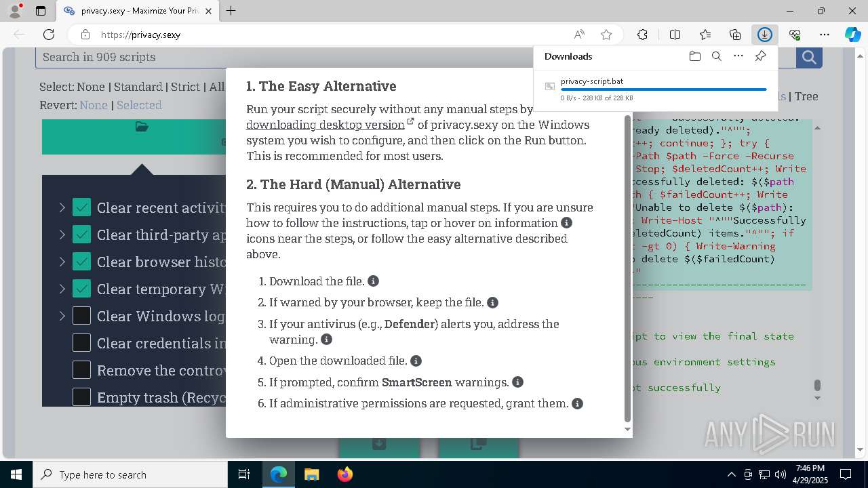Viewport: 868px width, 488px height.
Task: Check Remove the controversial checkbox
Action: 81,370
